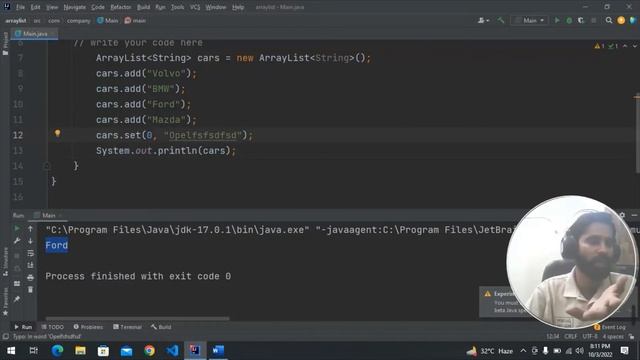Image resolution: width=640 pixels, height=360 pixels.
Task: Open the Structure tool window stripe
Action: click(x=5, y=261)
